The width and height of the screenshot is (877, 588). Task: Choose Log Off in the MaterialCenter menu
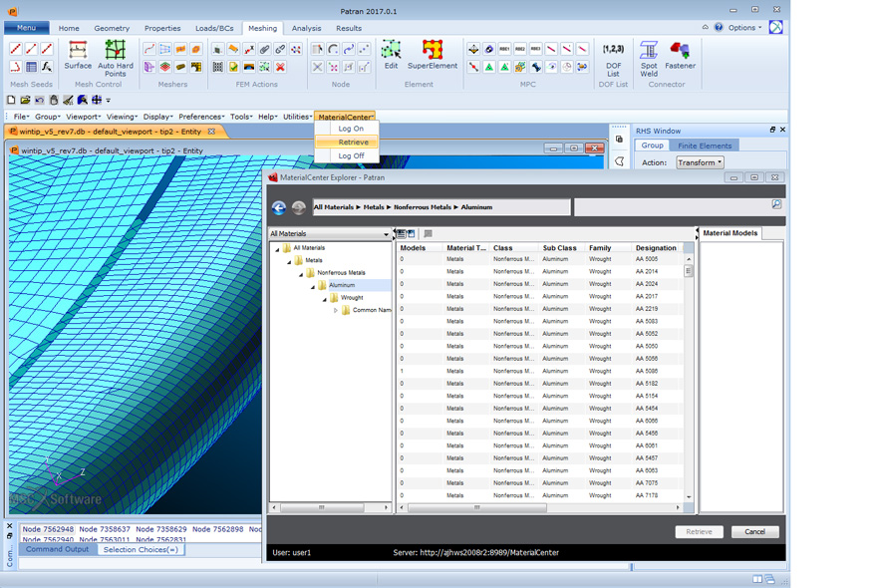351,156
